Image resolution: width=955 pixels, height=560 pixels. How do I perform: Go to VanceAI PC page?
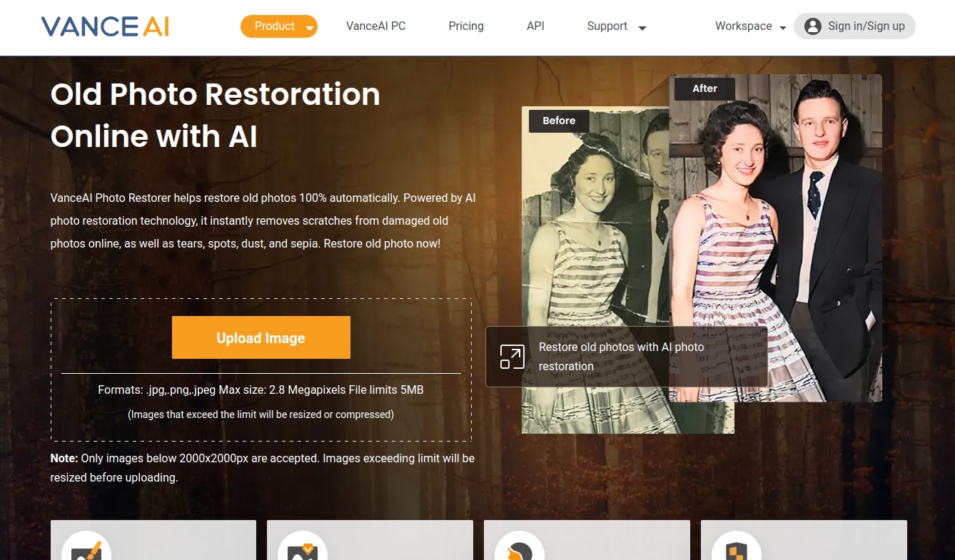click(x=376, y=26)
